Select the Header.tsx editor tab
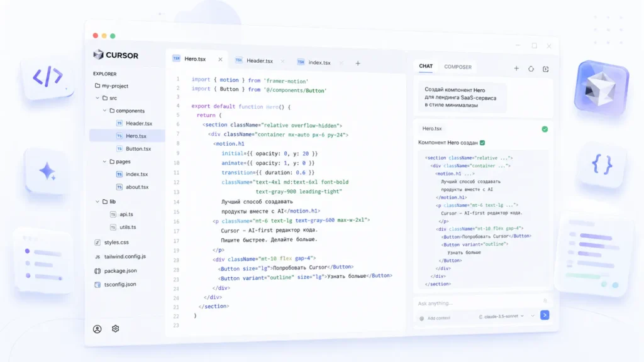 [259, 61]
